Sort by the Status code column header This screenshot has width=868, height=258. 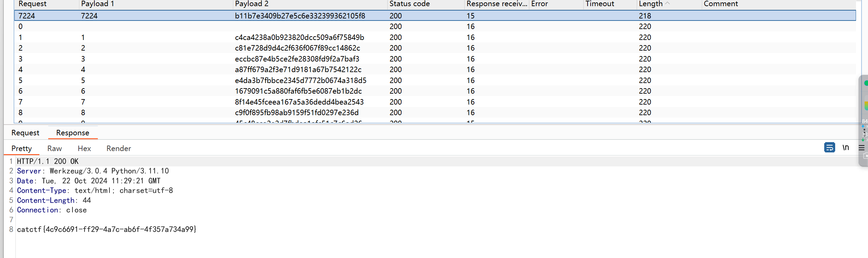[410, 4]
